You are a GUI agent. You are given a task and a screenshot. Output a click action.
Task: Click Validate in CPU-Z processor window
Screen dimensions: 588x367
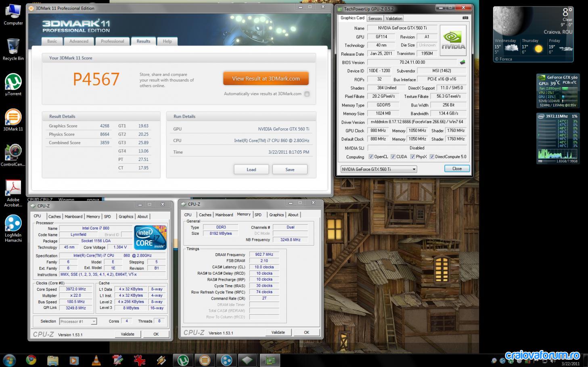click(128, 334)
